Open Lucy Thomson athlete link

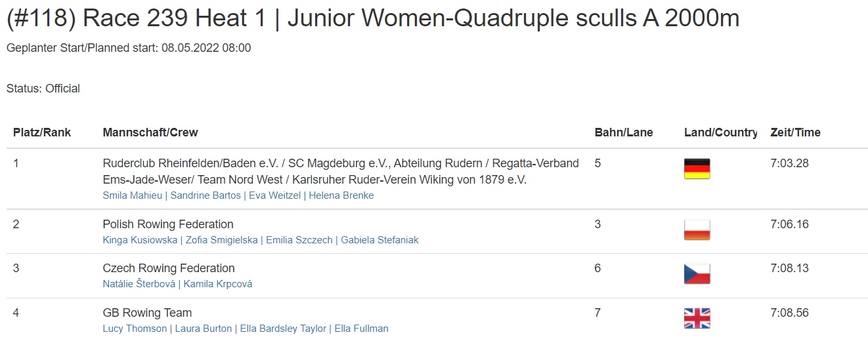[135, 329]
